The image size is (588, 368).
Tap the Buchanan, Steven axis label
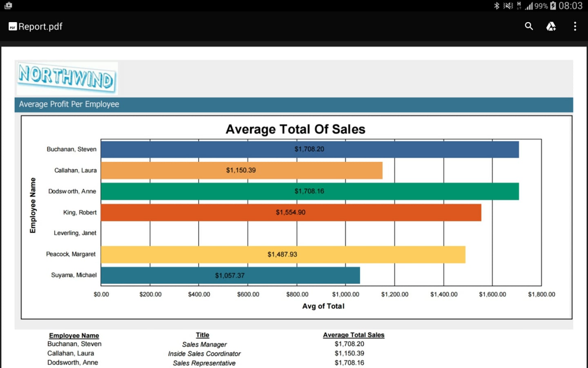71,149
